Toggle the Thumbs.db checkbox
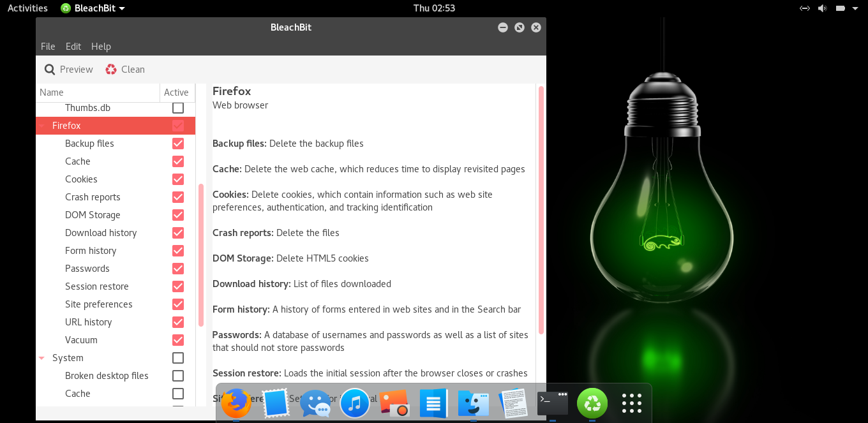 [178, 108]
